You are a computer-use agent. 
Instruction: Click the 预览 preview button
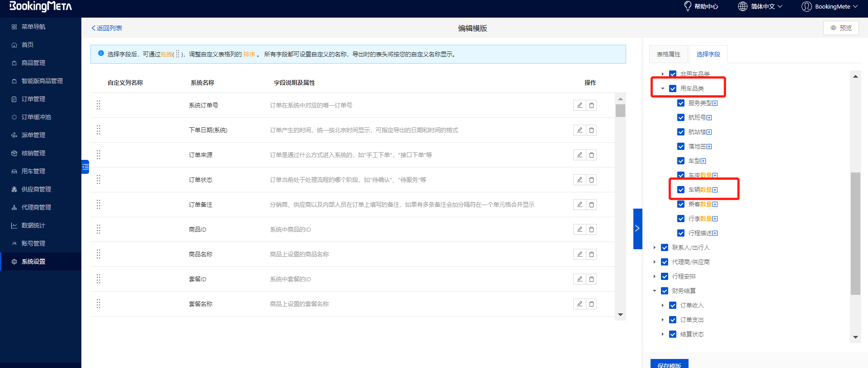click(841, 28)
